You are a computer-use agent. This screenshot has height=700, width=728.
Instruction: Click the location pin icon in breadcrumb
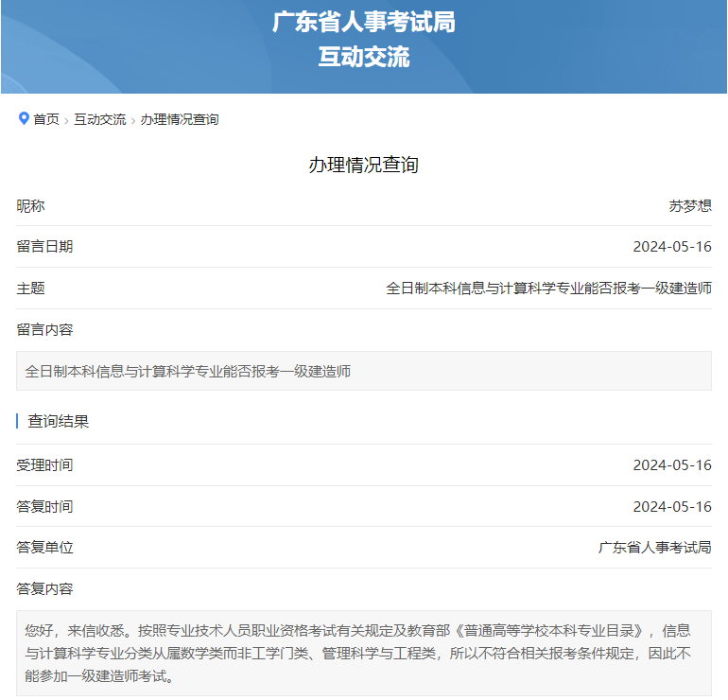[x=24, y=118]
